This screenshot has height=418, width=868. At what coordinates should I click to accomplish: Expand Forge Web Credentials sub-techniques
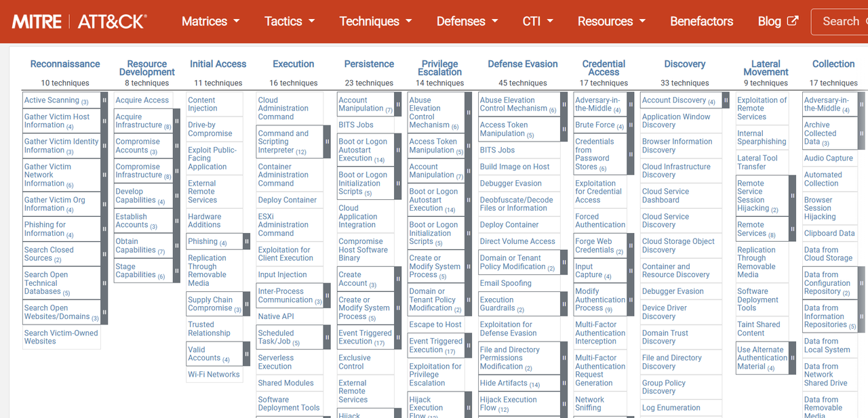[631, 245]
